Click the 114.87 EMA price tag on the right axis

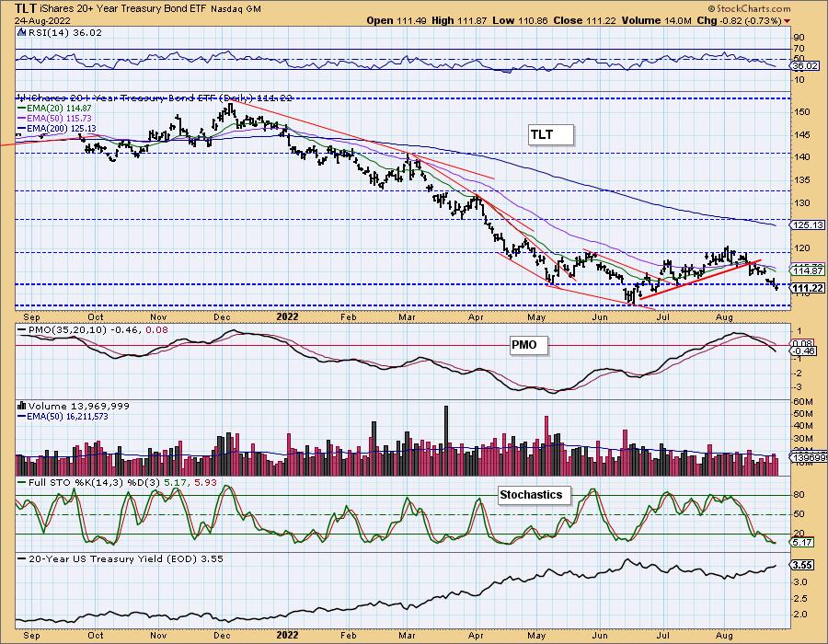pos(809,270)
